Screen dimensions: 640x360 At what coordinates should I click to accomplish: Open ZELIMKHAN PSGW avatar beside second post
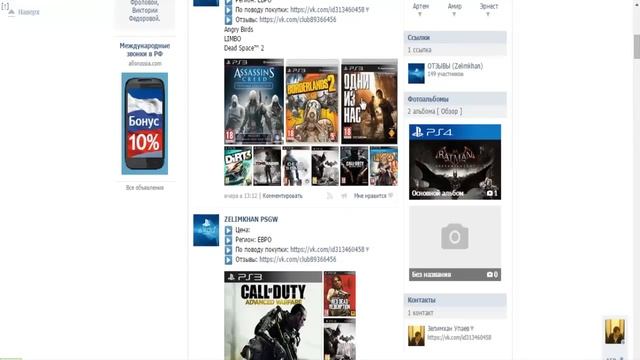pyautogui.click(x=206, y=230)
